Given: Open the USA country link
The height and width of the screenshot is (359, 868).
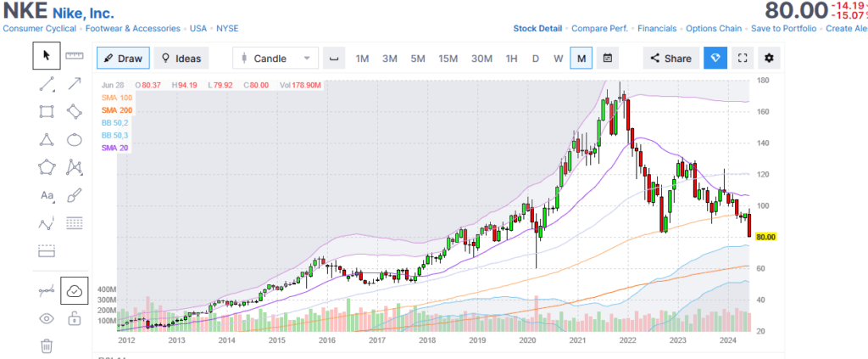Looking at the screenshot, I should point(198,28).
